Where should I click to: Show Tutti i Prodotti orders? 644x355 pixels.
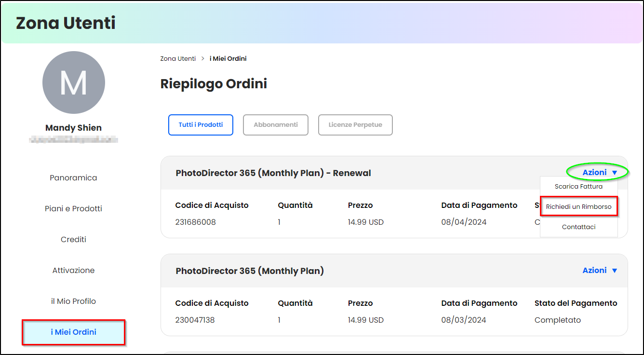201,124
